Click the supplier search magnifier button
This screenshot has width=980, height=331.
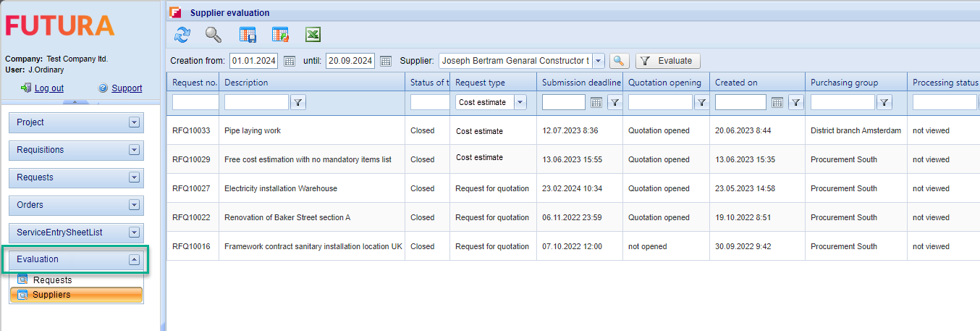(x=619, y=62)
